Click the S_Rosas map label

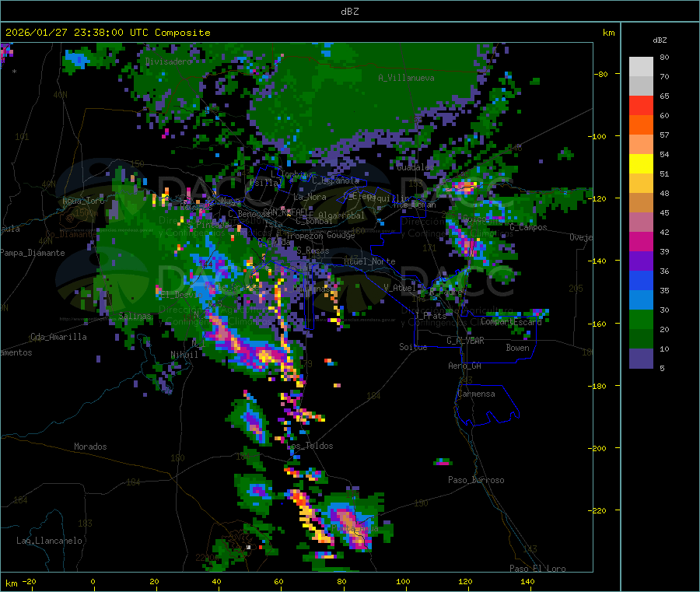point(313,251)
